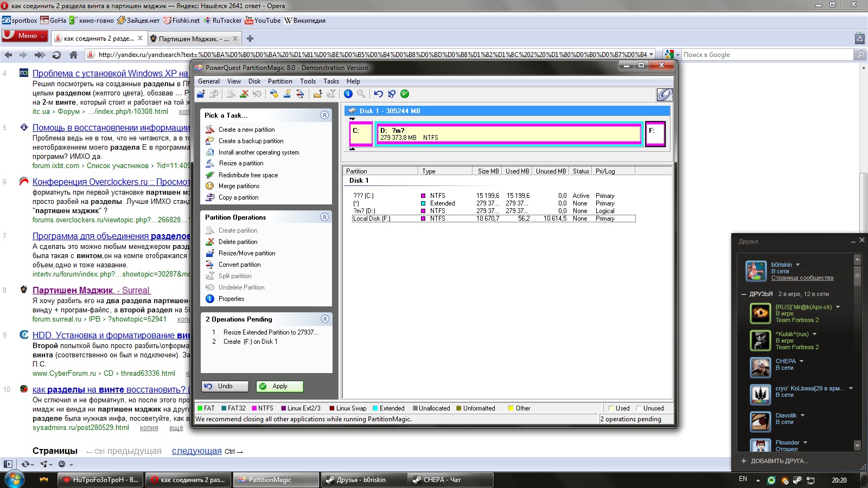Toggle Opera's side panel icon in status bar
This screenshot has width=868, height=488.
(8, 464)
